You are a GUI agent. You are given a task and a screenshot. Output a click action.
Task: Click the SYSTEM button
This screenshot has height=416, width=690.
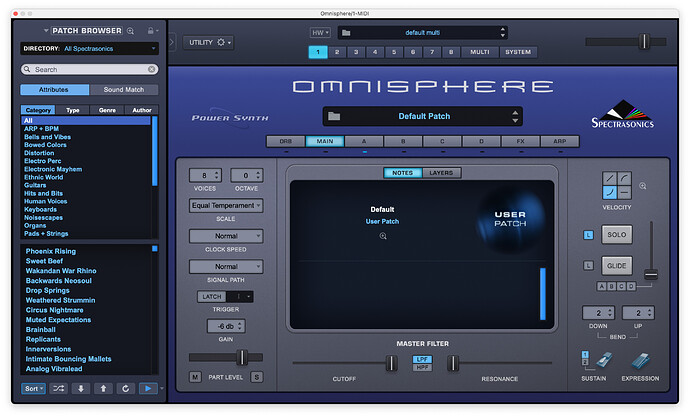[518, 52]
